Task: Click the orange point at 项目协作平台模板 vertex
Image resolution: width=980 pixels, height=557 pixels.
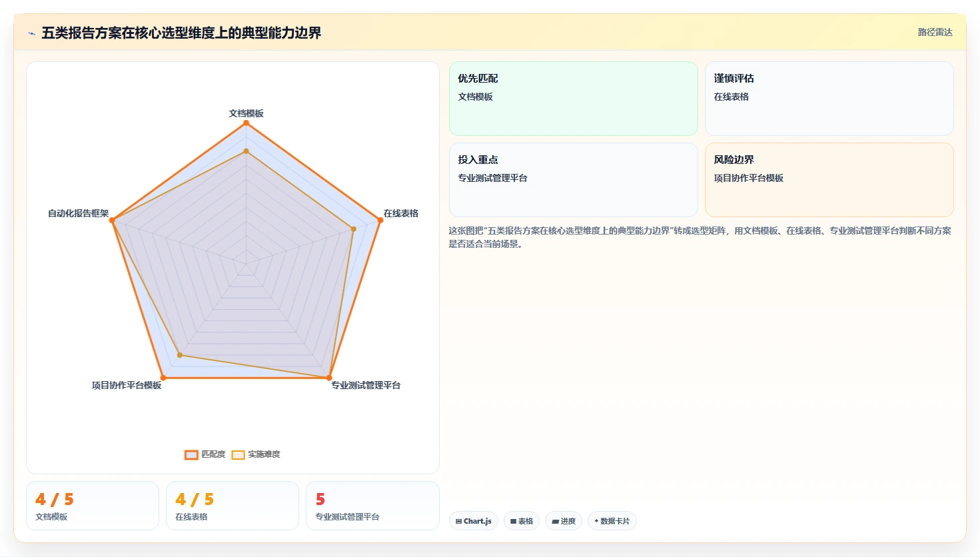Action: click(163, 378)
